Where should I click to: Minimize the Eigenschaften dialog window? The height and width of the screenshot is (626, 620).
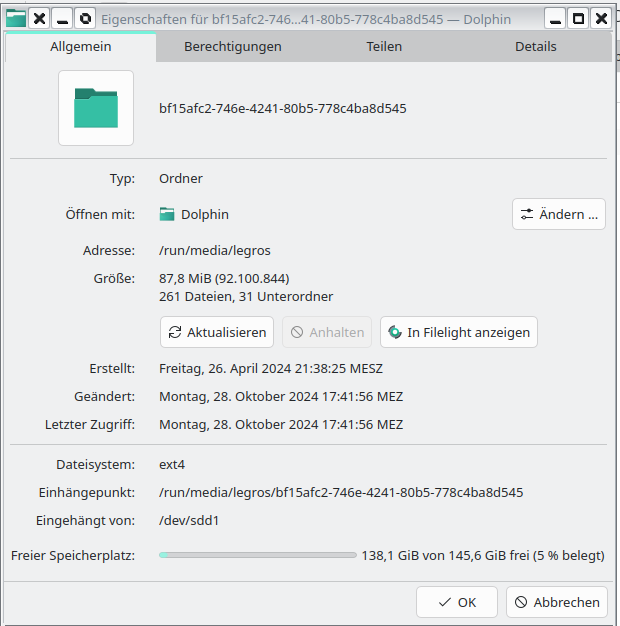coord(555,18)
